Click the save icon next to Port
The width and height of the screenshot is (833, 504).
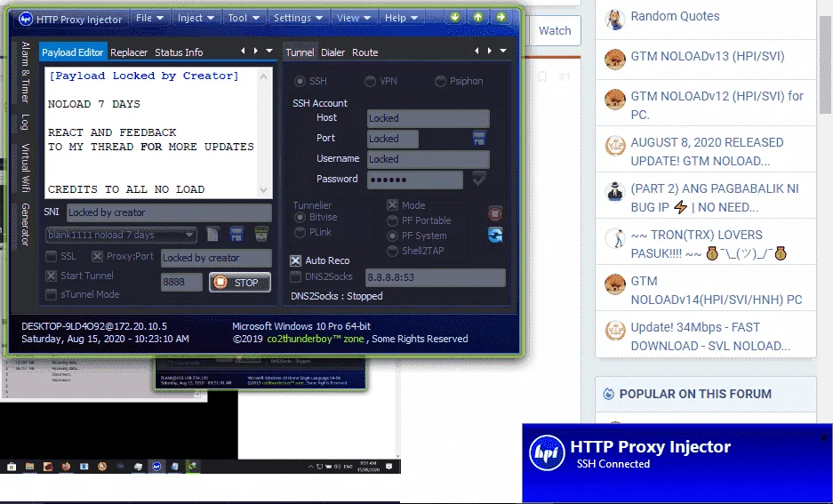coord(479,139)
